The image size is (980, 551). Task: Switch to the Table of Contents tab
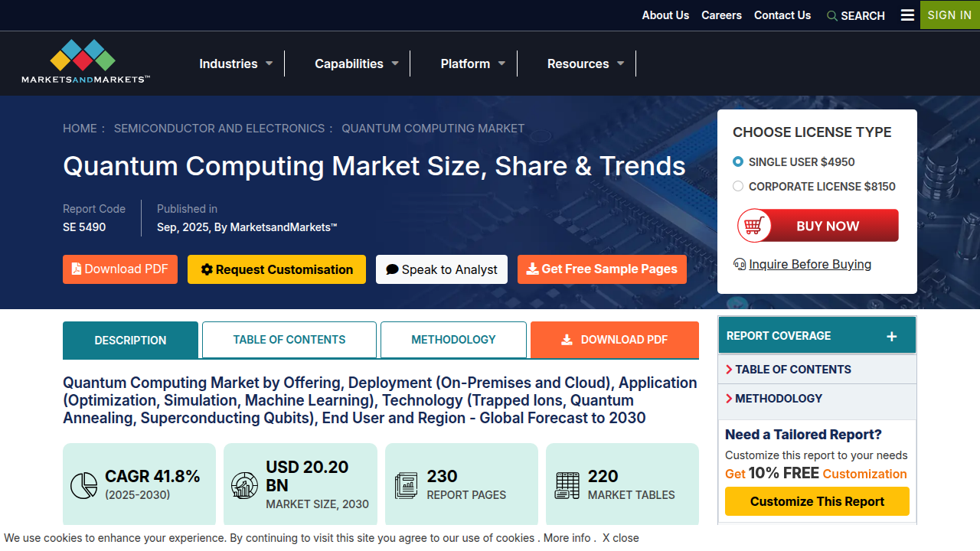(289, 340)
